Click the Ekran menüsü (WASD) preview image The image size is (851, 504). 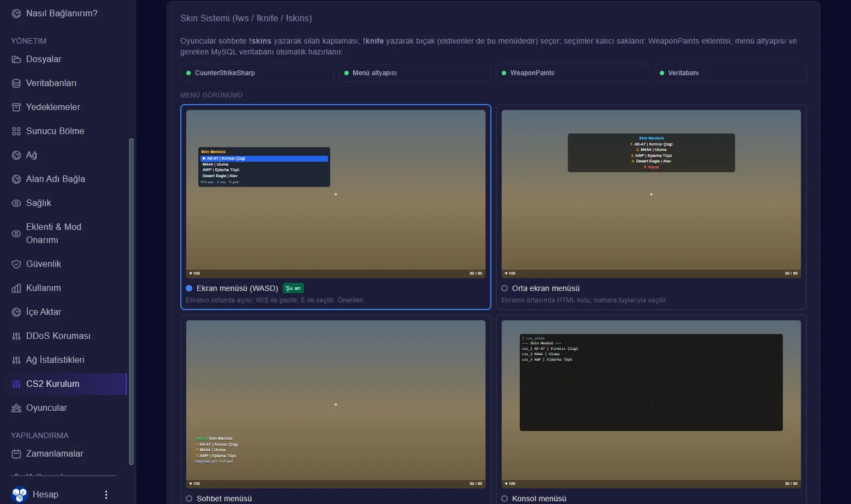[x=336, y=194]
